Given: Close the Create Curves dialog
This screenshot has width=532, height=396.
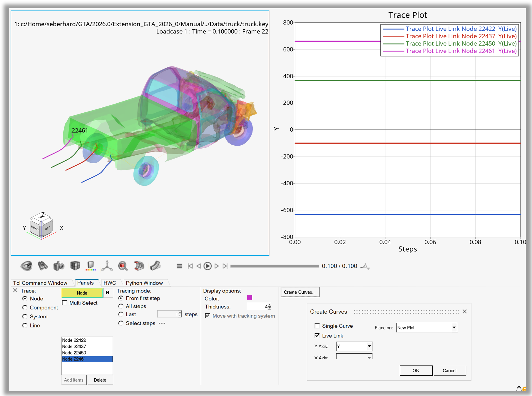Looking at the screenshot, I should click(465, 311).
